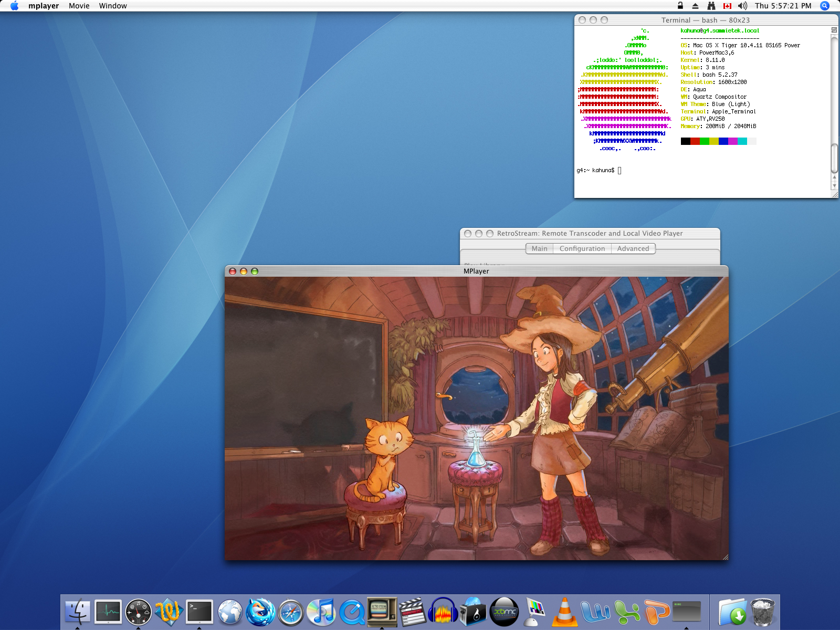This screenshot has height=630, width=840.
Task: Click the Terminal scrollback toggle at top right
Action: pyautogui.click(x=834, y=30)
